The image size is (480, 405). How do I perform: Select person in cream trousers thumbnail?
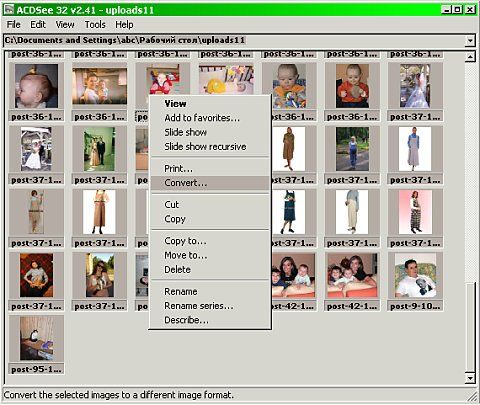pos(352,212)
